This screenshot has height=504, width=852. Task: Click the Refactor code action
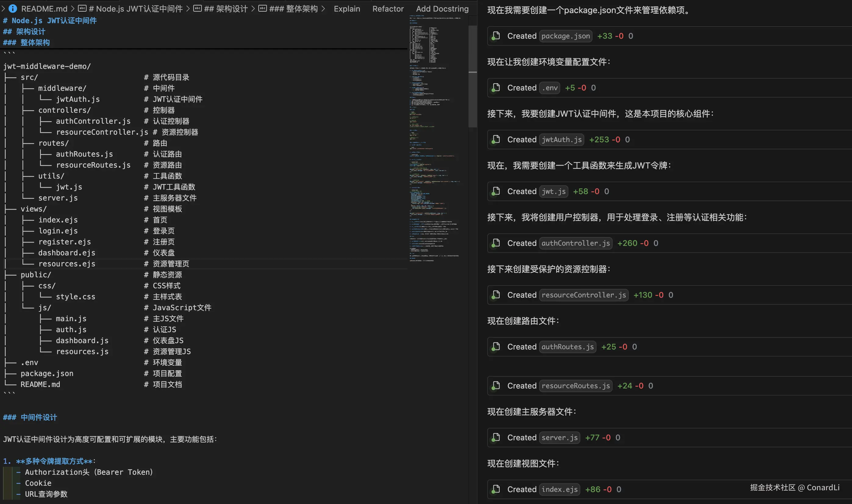click(x=388, y=9)
